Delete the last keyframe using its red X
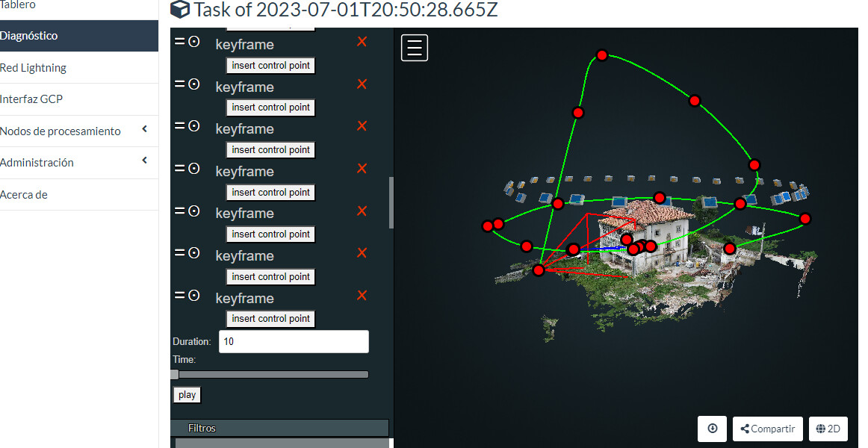 pos(362,295)
